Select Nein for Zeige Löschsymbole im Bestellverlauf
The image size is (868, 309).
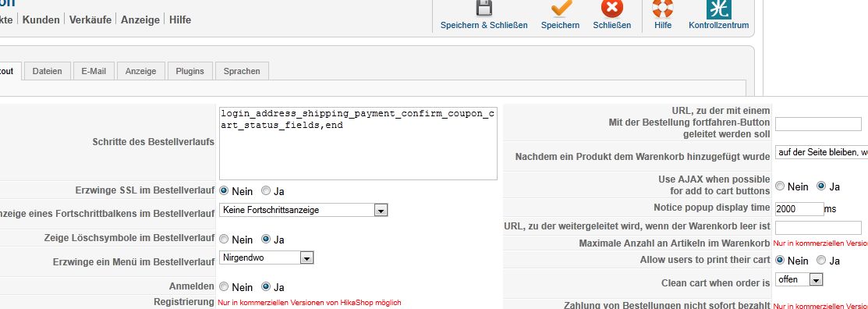224,240
